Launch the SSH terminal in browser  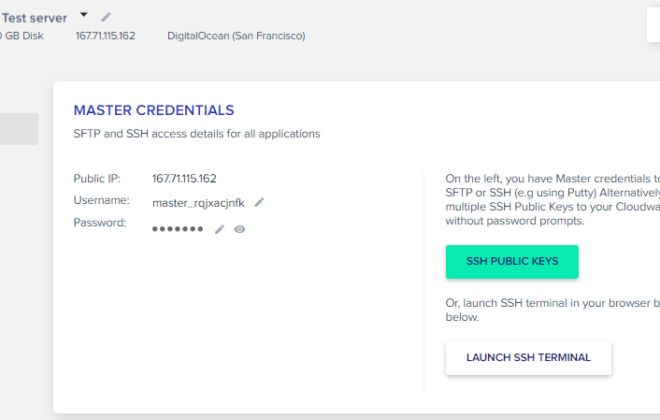528,358
